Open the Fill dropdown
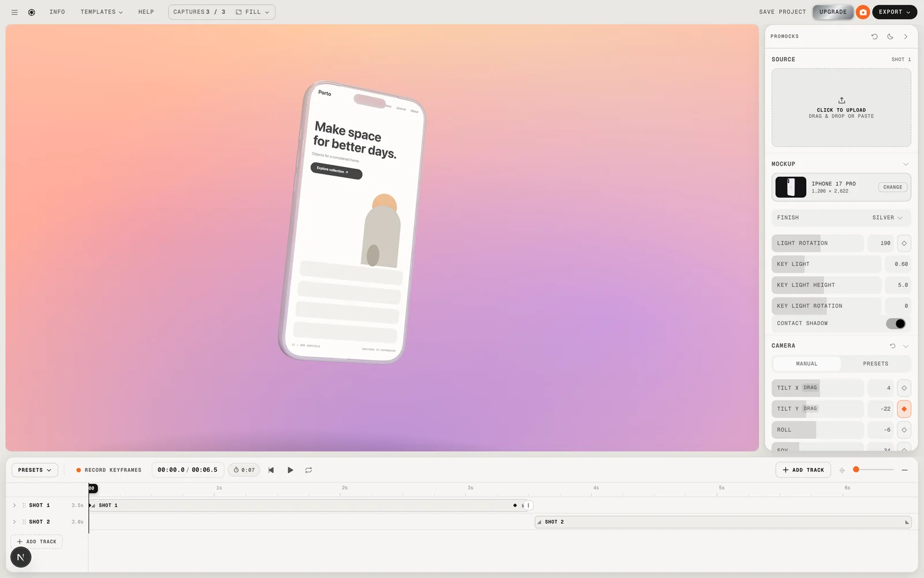Image resolution: width=924 pixels, height=578 pixels. [x=252, y=12]
